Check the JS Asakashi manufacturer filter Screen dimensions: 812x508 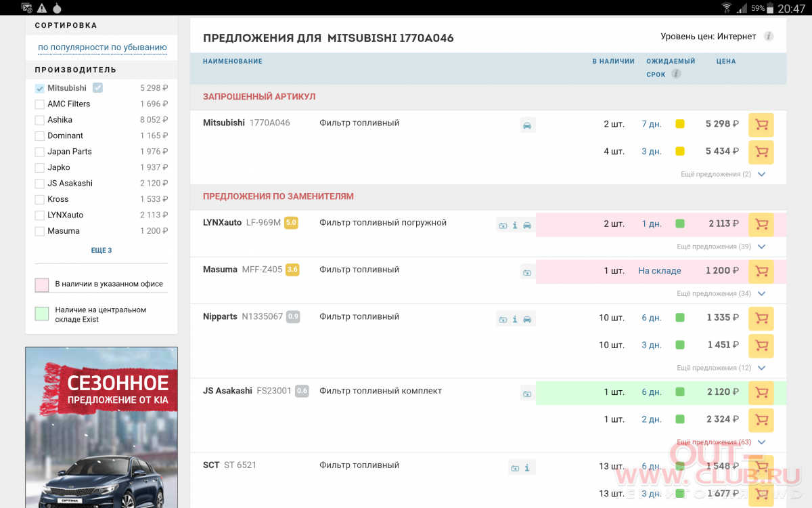click(39, 184)
